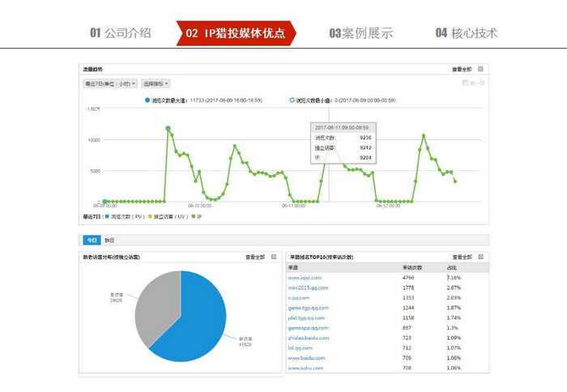Click the 2.67% share cell
567x392 pixels.
tap(454, 288)
